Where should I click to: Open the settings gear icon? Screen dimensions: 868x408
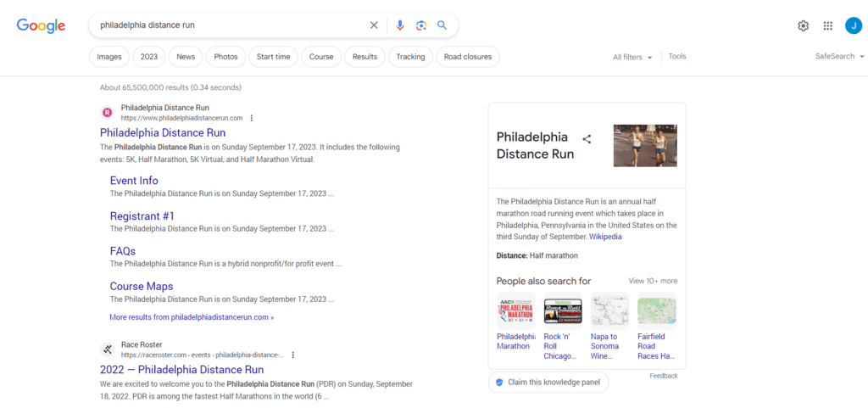(804, 25)
